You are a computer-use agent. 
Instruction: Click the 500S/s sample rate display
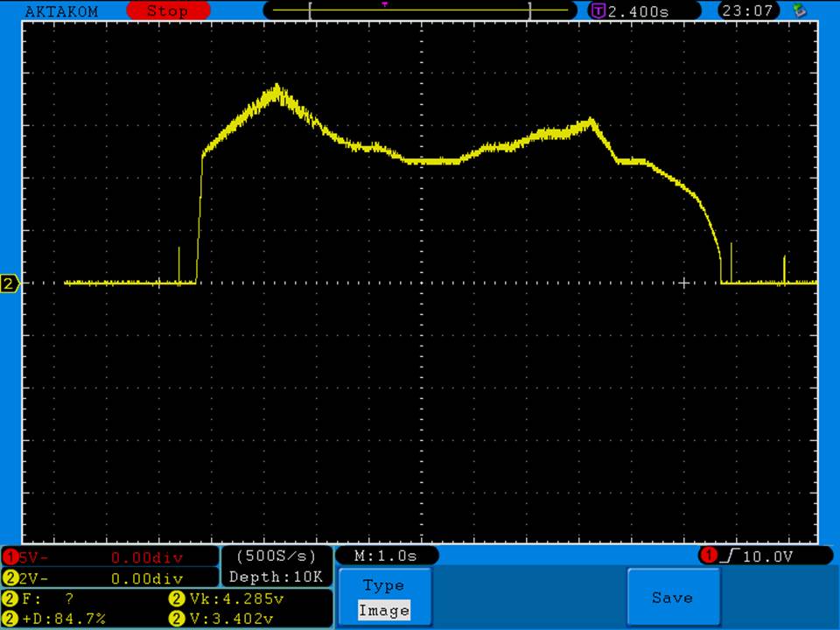click(276, 556)
